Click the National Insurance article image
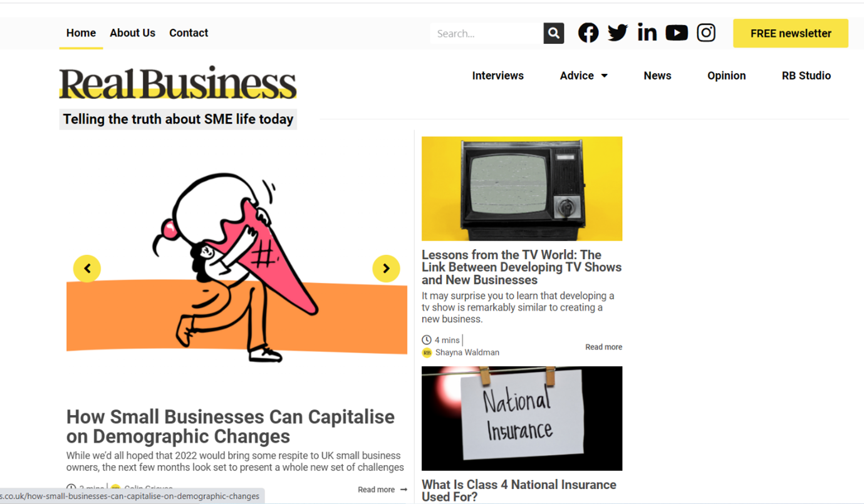Screen dimensions: 864x504 (x=522, y=418)
